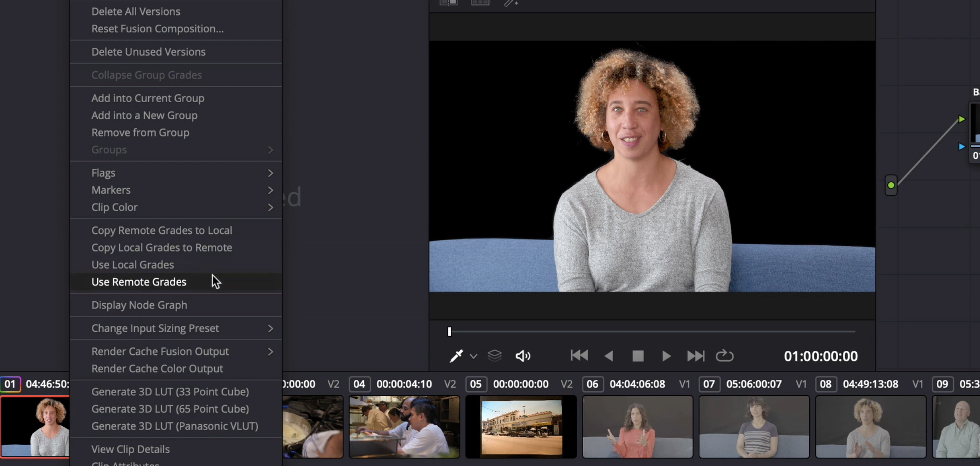The image size is (980, 466).
Task: Skip to the last frame of the clip
Action: coord(696,356)
